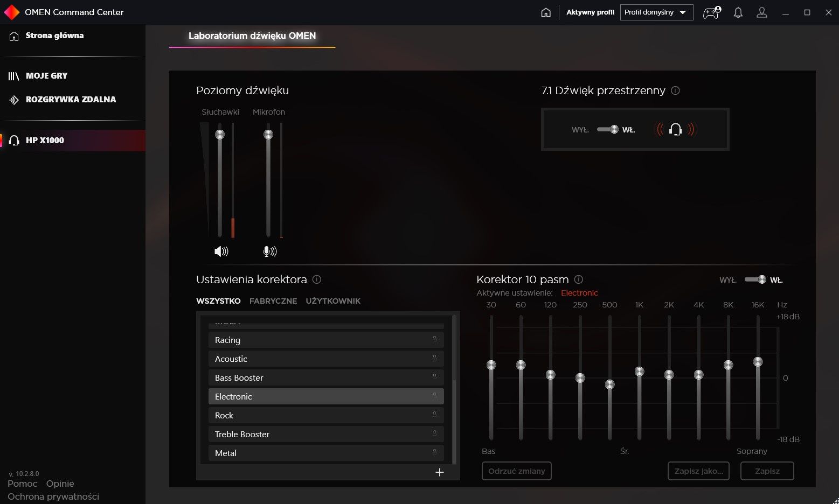Open the Pomoc link

tap(23, 484)
